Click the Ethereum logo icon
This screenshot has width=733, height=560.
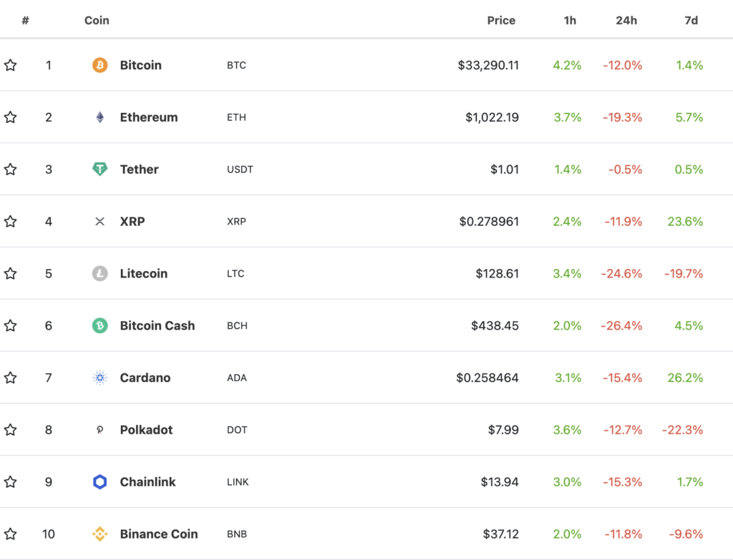99,117
